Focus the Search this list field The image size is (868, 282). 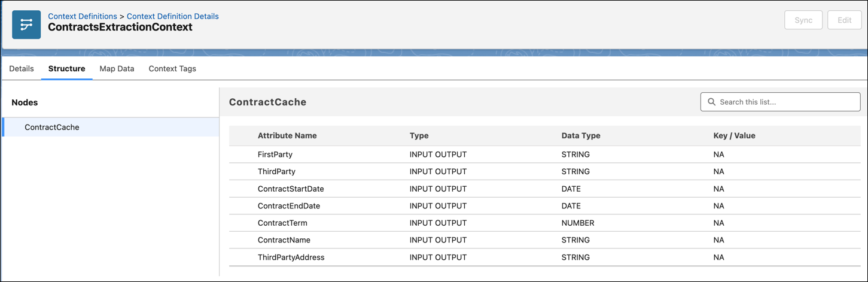(x=780, y=102)
